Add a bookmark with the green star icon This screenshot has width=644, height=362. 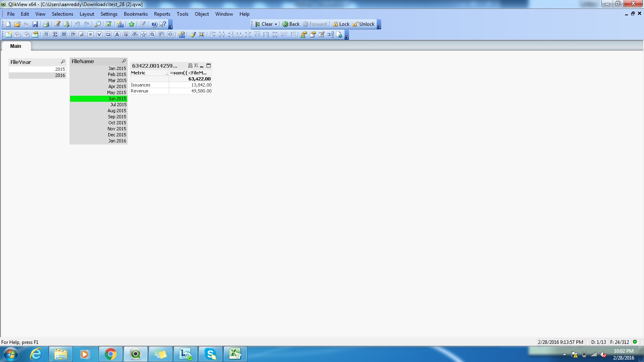[132, 24]
